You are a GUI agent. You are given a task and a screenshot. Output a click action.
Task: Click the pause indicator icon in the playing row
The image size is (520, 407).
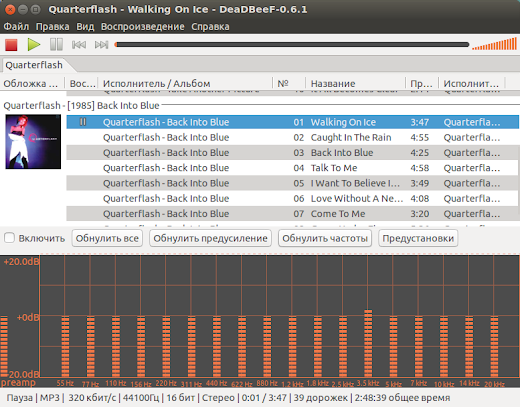83,122
